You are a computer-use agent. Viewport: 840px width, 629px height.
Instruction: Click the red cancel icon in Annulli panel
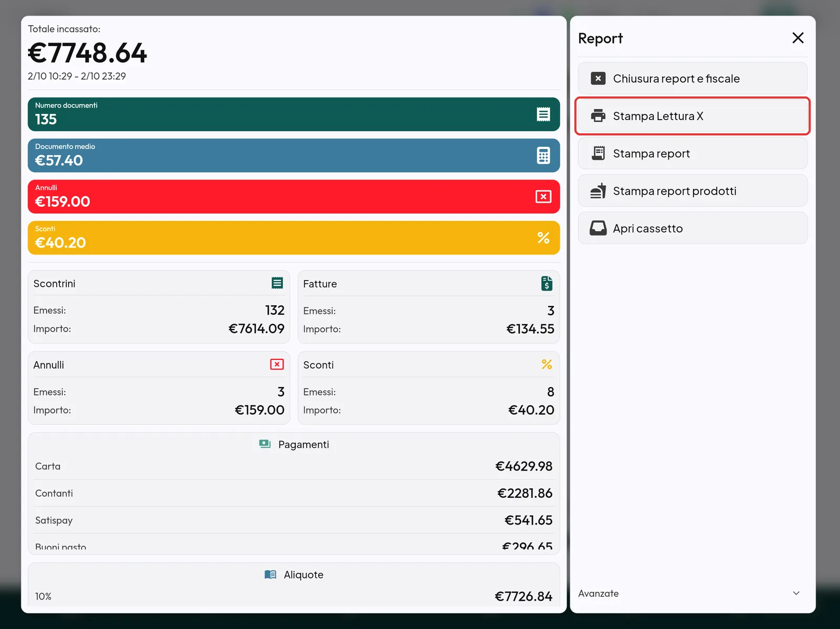(277, 364)
